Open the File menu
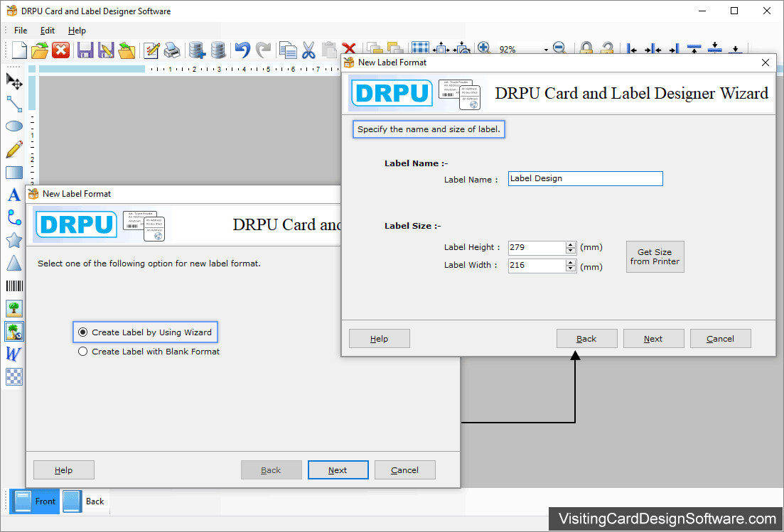784x532 pixels. (21, 31)
